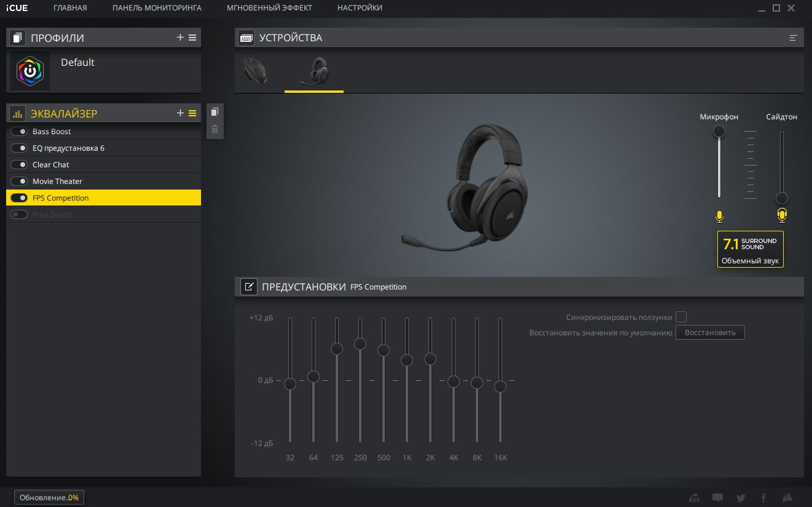Image resolution: width=812 pixels, height=507 pixels.
Task: Click the Equalizer panel header icon
Action: (18, 113)
